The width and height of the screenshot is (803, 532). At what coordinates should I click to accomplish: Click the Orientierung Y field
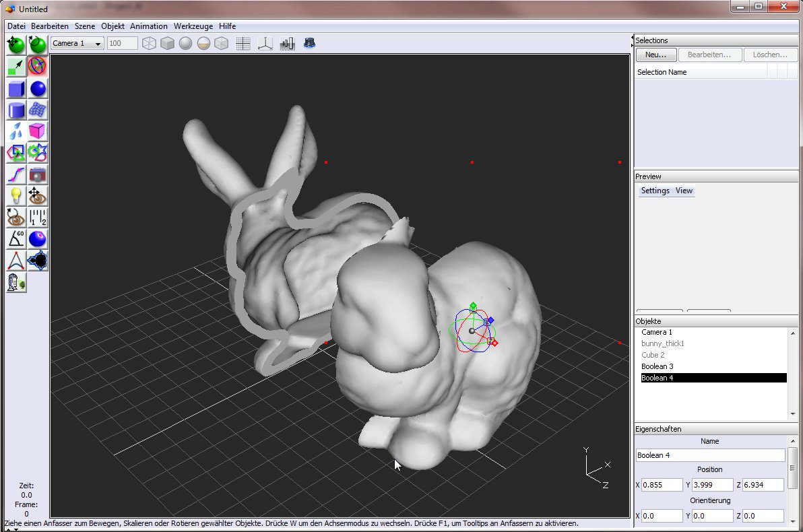tap(712, 516)
